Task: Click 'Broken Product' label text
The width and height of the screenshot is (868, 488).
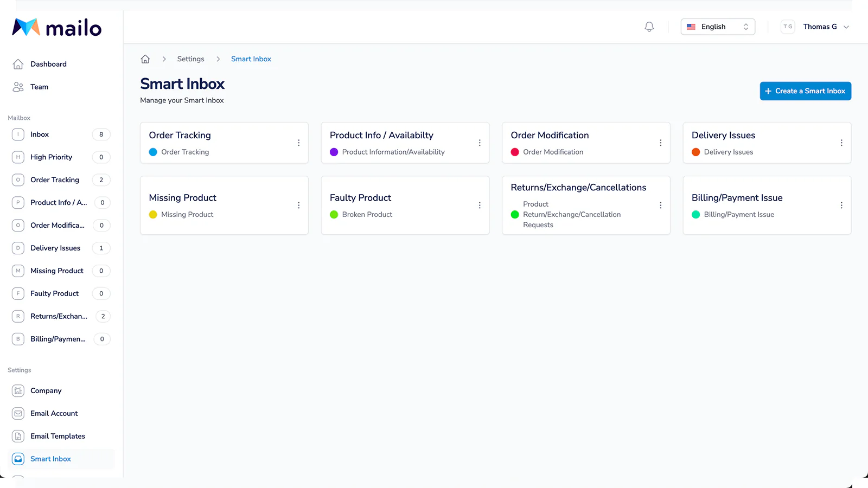Action: click(367, 215)
